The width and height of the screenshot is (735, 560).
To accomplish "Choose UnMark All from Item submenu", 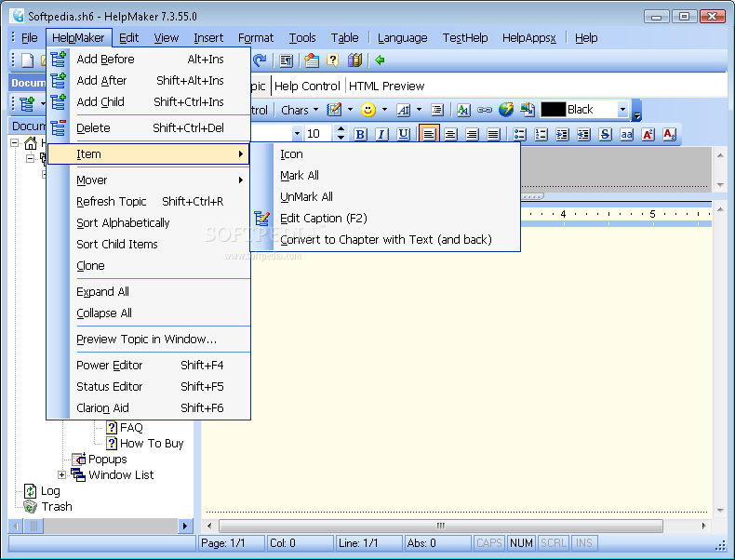I will [385, 197].
